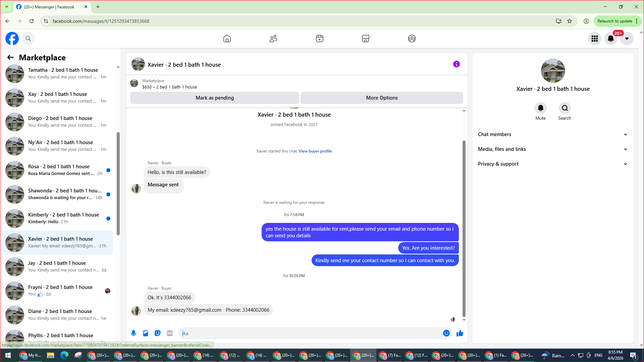Choose a sticker icon
This screenshot has height=362, width=644.
point(158,333)
